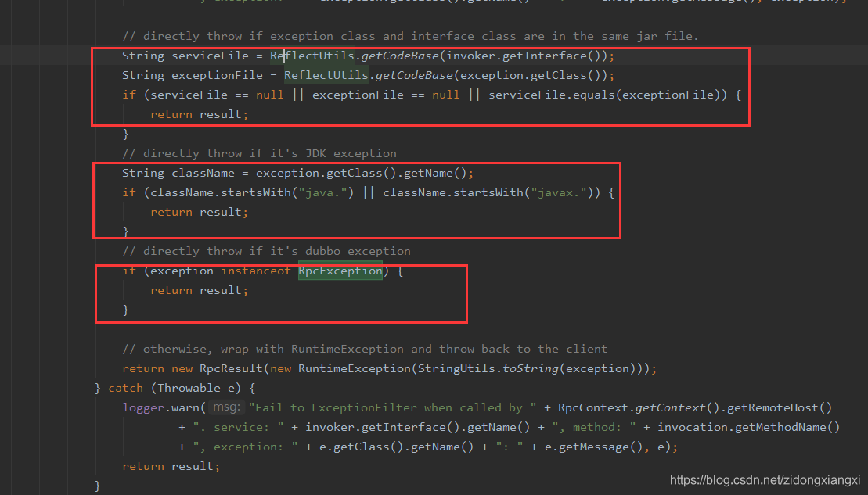Select the "javax." string literal
Viewport: 868px width, 495px height.
point(559,192)
